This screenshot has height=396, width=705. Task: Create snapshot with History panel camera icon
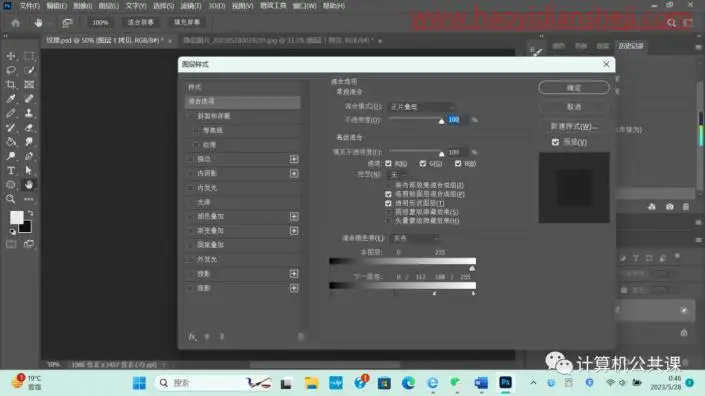click(669, 207)
